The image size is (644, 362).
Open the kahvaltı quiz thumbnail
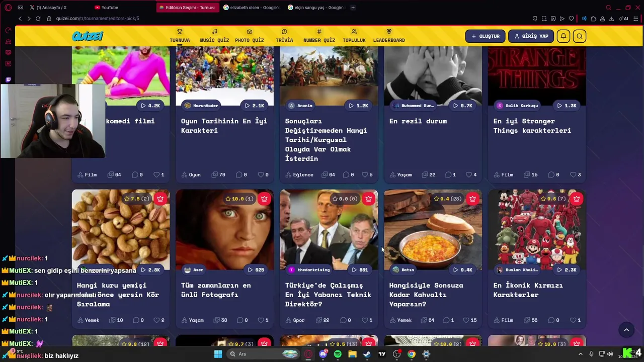pos(433,230)
